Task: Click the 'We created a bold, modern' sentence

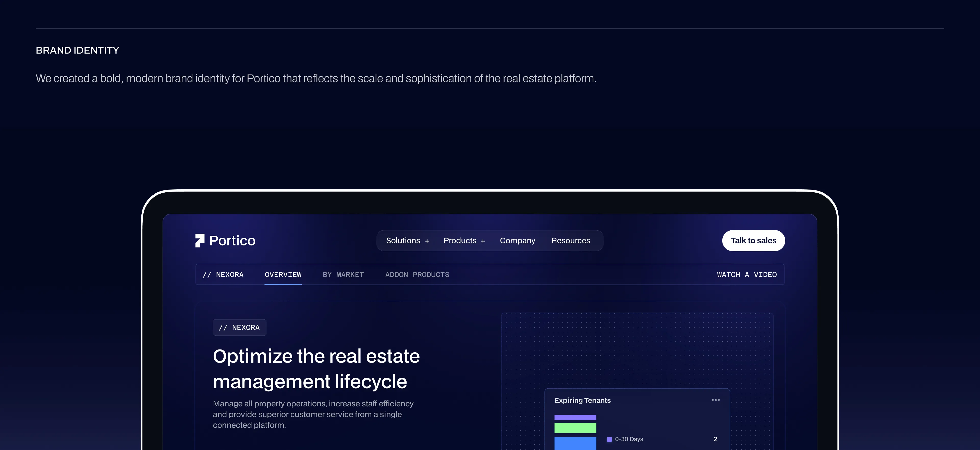Action: coord(316,78)
